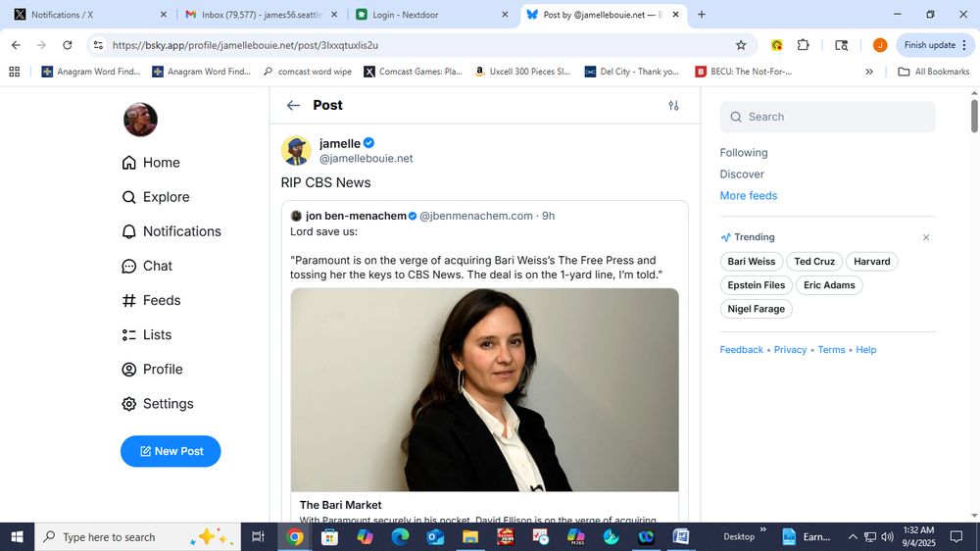Open Microsoft Edge from taskbar
This screenshot has height=551, width=980.
400,536
